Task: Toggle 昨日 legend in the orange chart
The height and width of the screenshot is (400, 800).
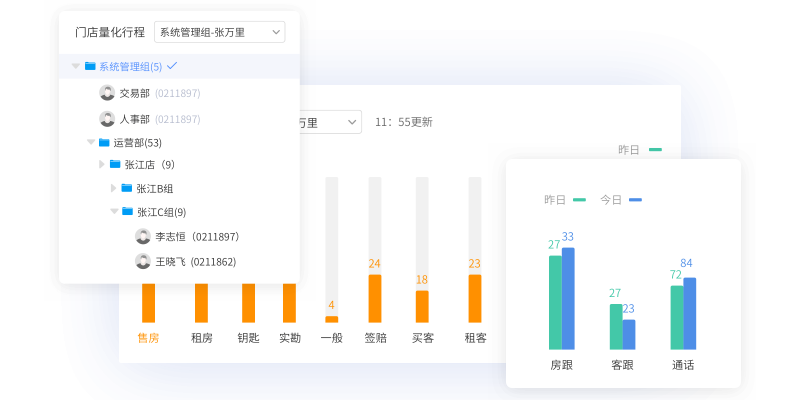Action: pos(640,149)
